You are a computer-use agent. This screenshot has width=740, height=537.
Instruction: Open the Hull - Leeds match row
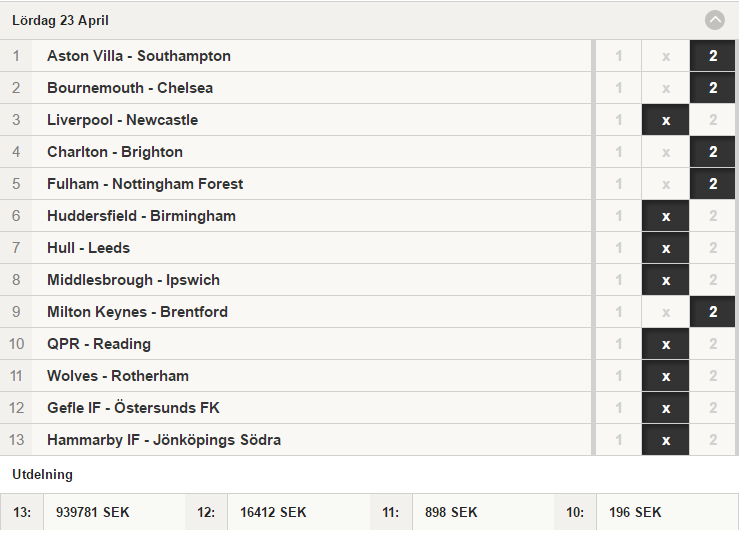[x=295, y=248]
